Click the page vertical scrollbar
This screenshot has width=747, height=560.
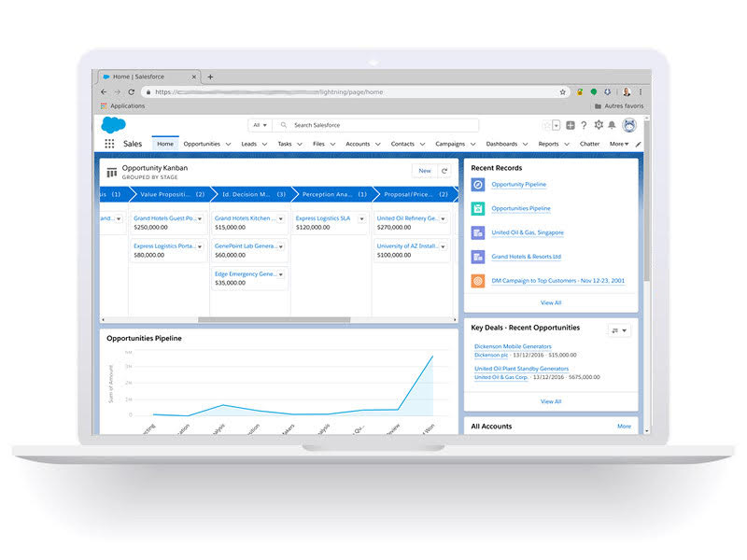(646, 200)
